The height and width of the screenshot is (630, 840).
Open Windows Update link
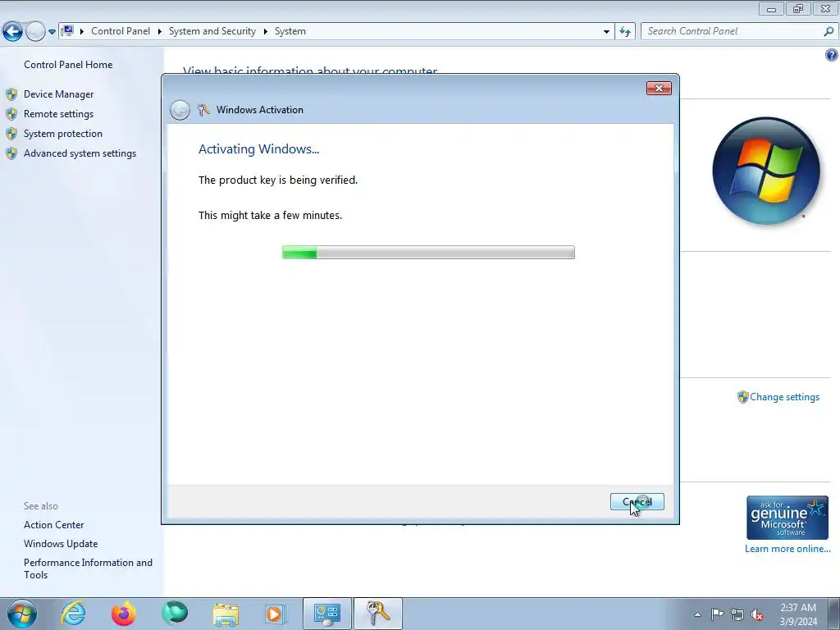pyautogui.click(x=61, y=544)
